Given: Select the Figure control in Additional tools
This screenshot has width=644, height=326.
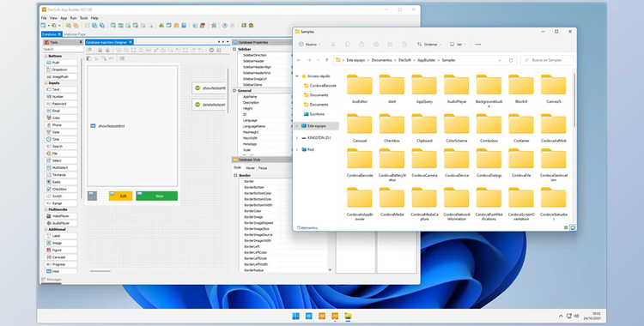Looking at the screenshot, I should (61, 250).
